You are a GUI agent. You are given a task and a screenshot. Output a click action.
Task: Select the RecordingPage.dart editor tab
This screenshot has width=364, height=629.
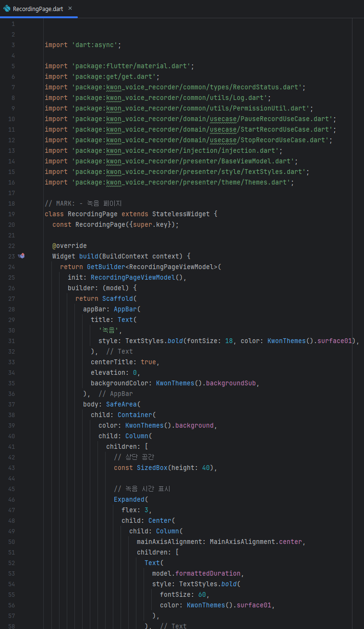pos(38,9)
